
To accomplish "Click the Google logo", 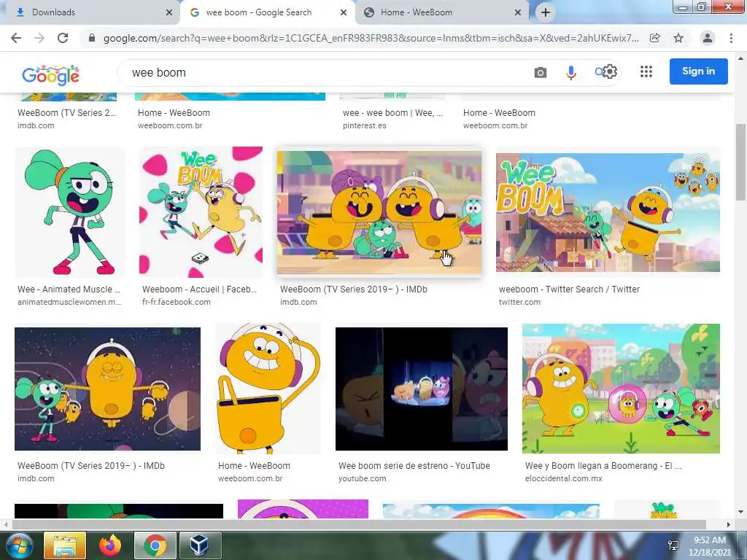I will pos(51,75).
